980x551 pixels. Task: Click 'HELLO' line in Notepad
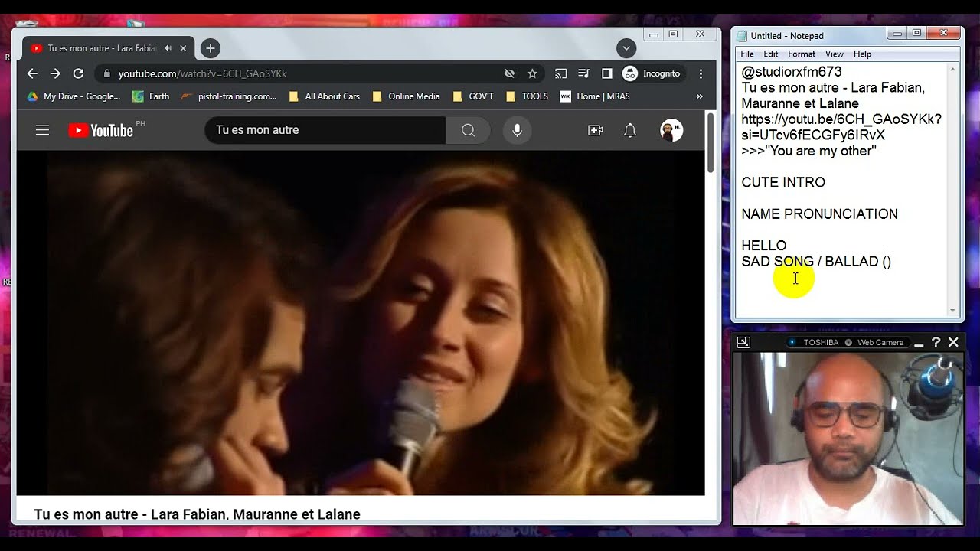pos(763,246)
